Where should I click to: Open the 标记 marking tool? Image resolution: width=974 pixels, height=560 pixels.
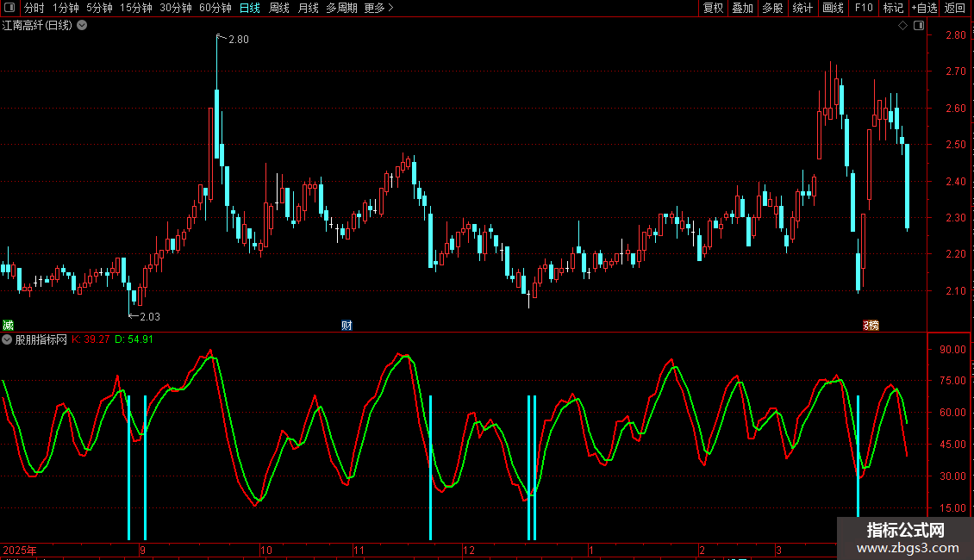[893, 8]
